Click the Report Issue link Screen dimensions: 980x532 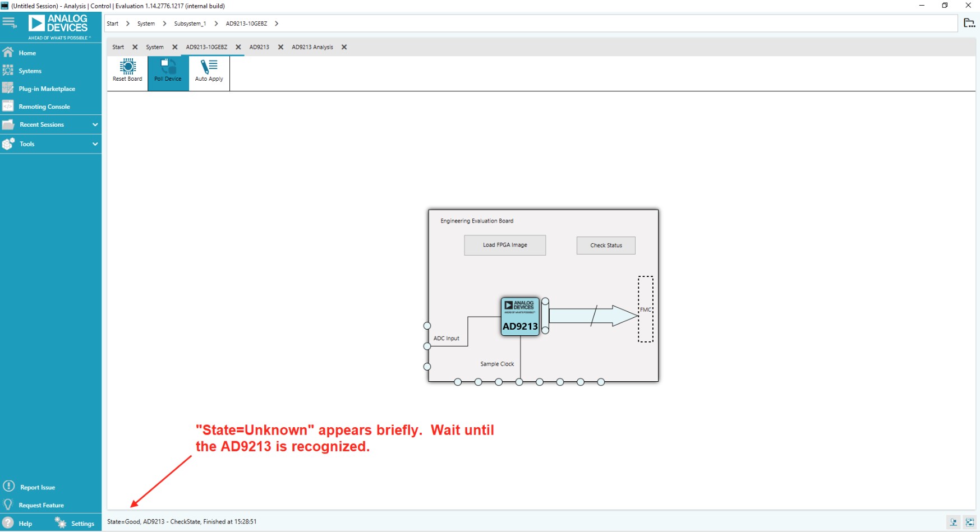tap(37, 488)
